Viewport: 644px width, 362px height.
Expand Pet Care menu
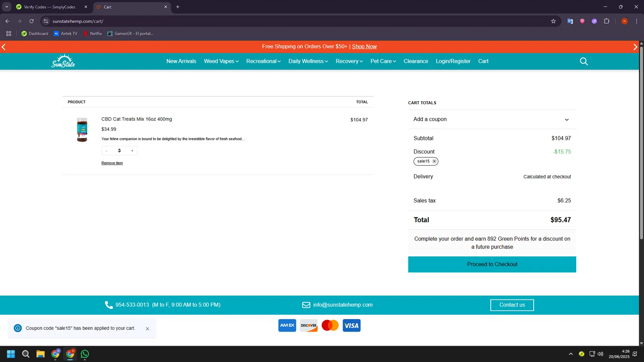pos(383,61)
